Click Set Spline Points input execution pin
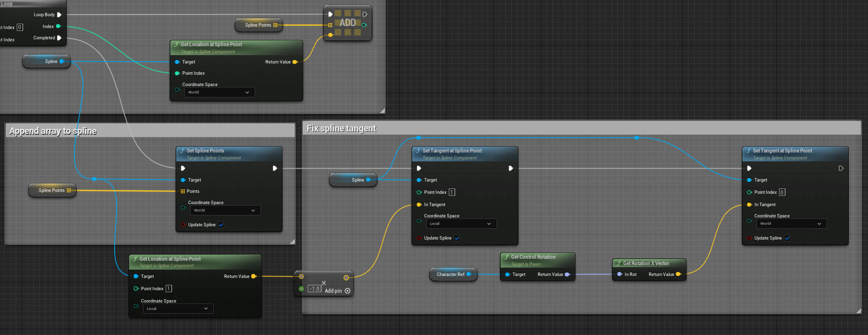The width and height of the screenshot is (868, 335). coord(183,168)
